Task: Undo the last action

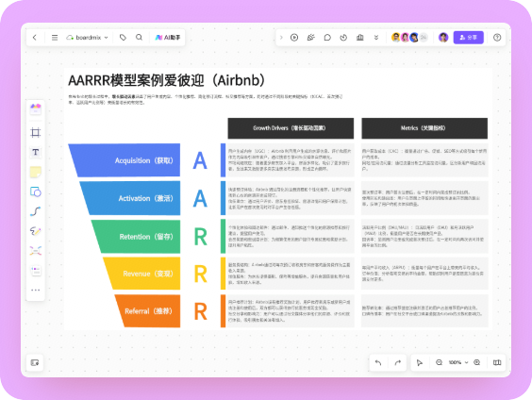Action: coord(378,362)
